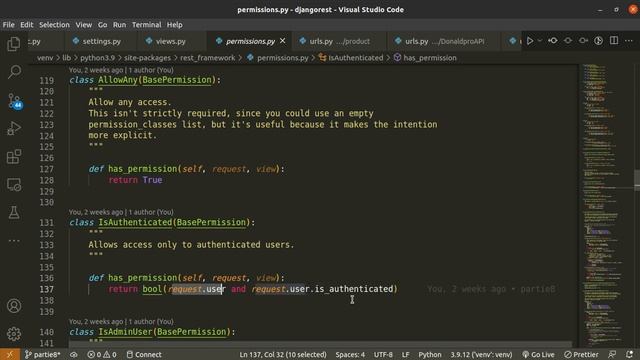The width and height of the screenshot is (640, 360).
Task: Open the Accounts menu in activity bar
Action: (14, 306)
